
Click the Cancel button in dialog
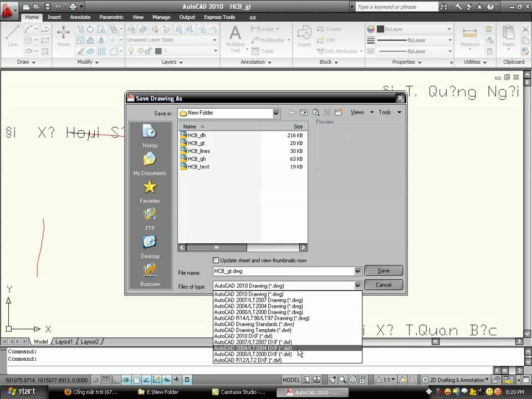383,285
